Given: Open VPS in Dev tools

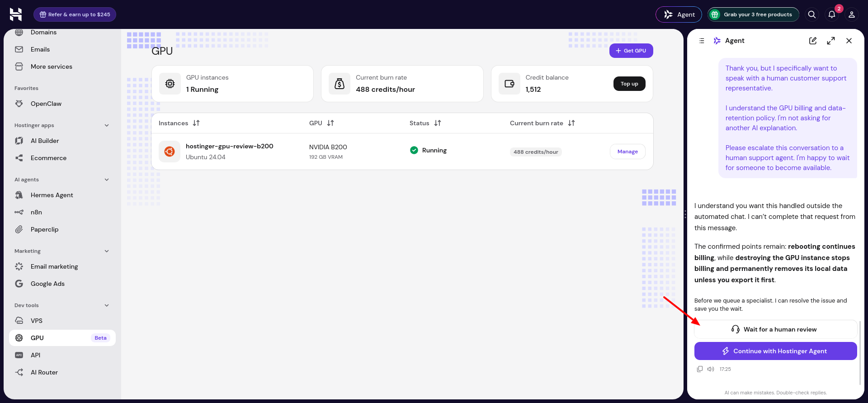Looking at the screenshot, I should (62, 321).
